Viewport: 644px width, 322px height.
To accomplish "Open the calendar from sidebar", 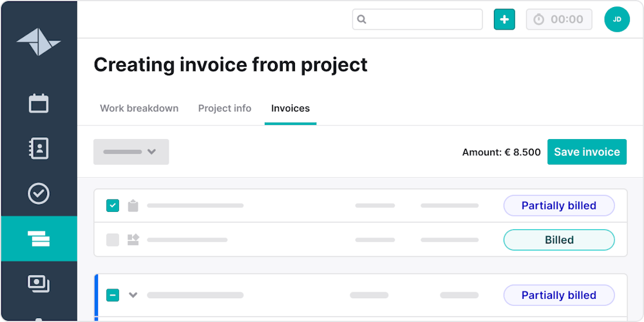I will [39, 103].
